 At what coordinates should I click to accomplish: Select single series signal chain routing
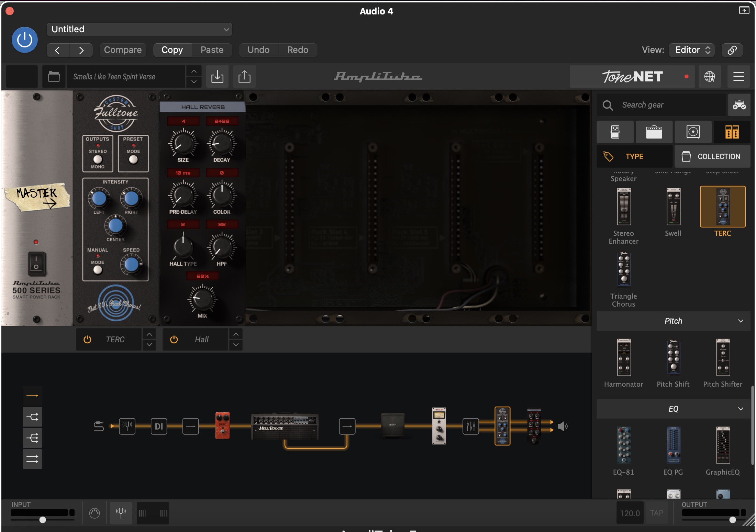click(x=32, y=396)
